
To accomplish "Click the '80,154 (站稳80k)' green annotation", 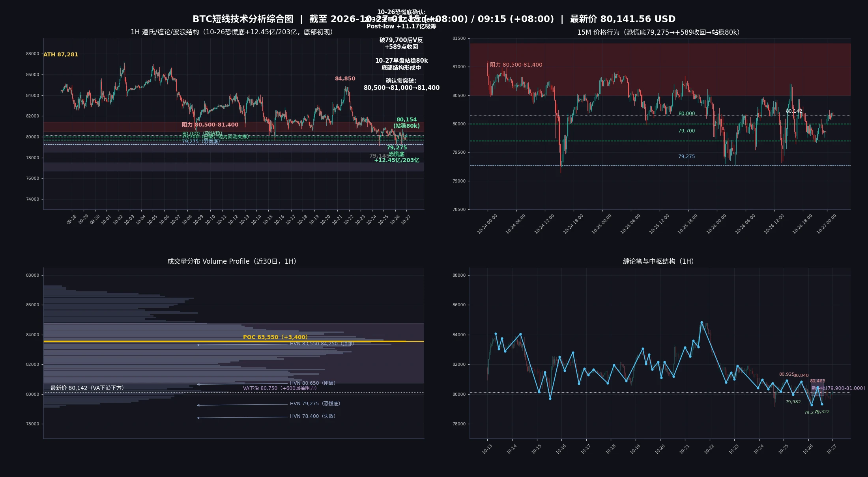I will tap(406, 123).
